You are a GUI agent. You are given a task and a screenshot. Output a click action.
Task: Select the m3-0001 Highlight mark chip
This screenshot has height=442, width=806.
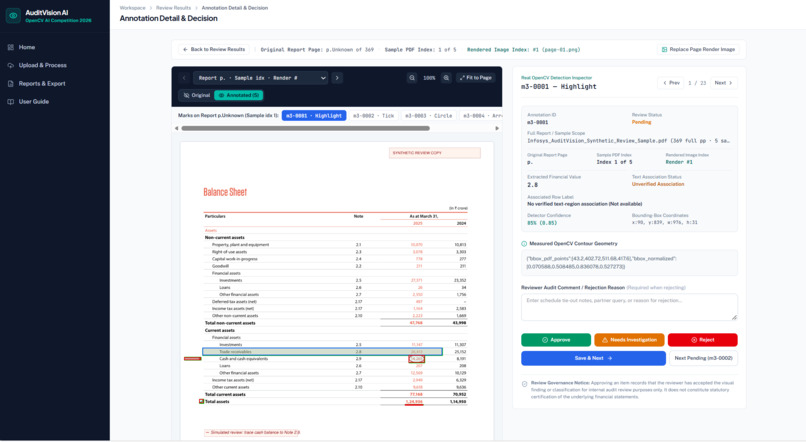click(314, 116)
